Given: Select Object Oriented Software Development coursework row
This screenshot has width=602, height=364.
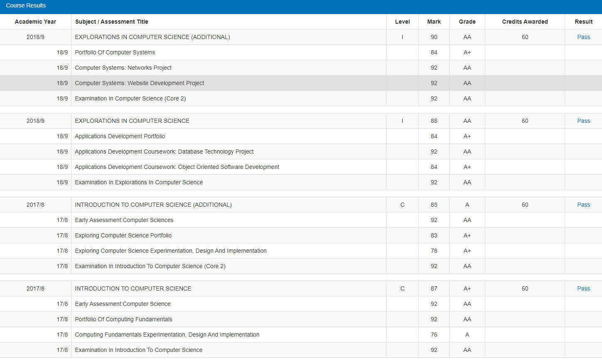Looking at the screenshot, I should 301,167.
